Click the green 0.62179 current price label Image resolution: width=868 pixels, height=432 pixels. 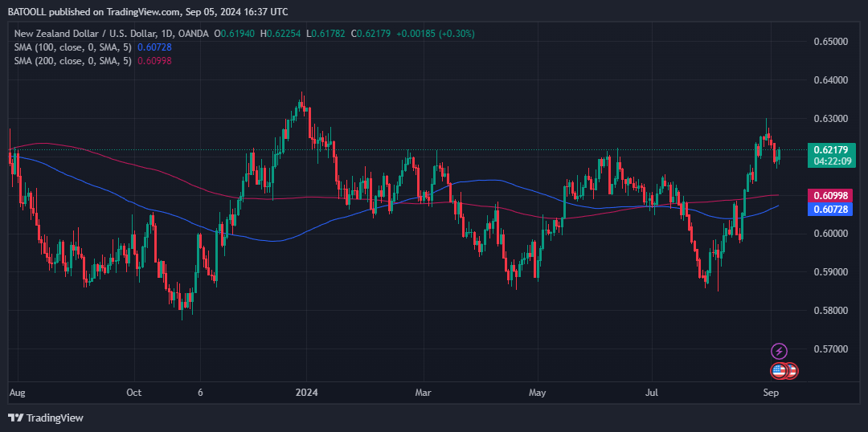click(x=832, y=149)
